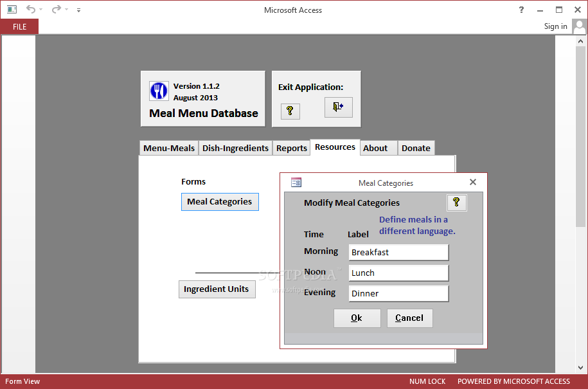Click the Meal Categories form button

point(220,202)
